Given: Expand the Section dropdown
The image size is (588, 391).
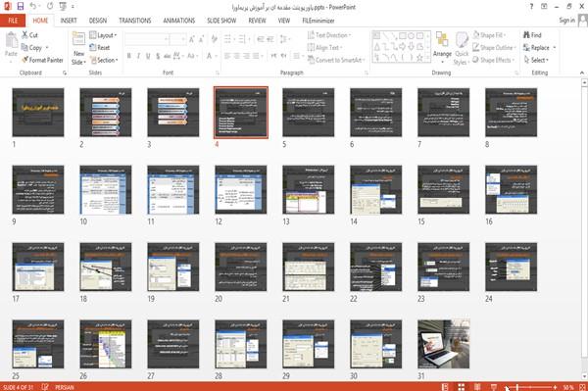Looking at the screenshot, I should [104, 60].
